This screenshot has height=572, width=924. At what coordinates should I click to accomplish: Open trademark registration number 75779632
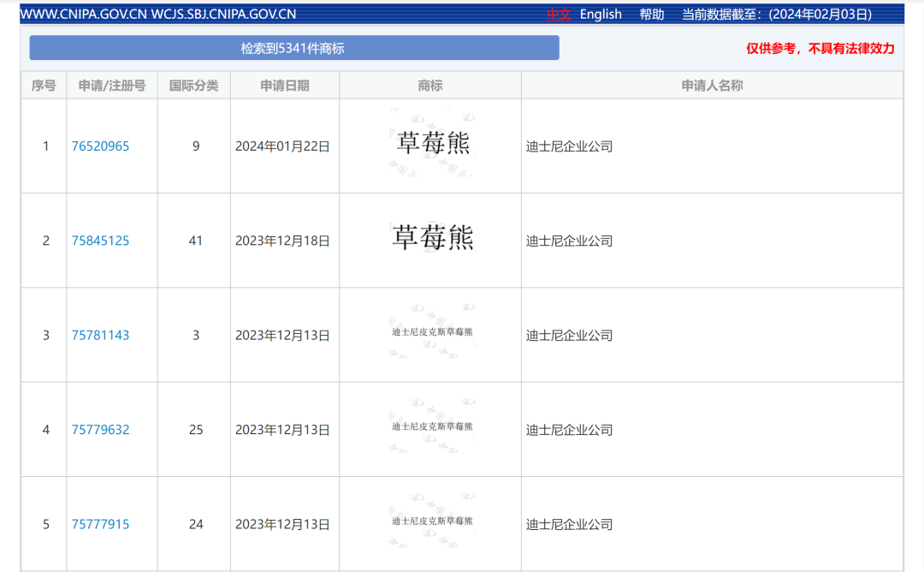pyautogui.click(x=100, y=429)
